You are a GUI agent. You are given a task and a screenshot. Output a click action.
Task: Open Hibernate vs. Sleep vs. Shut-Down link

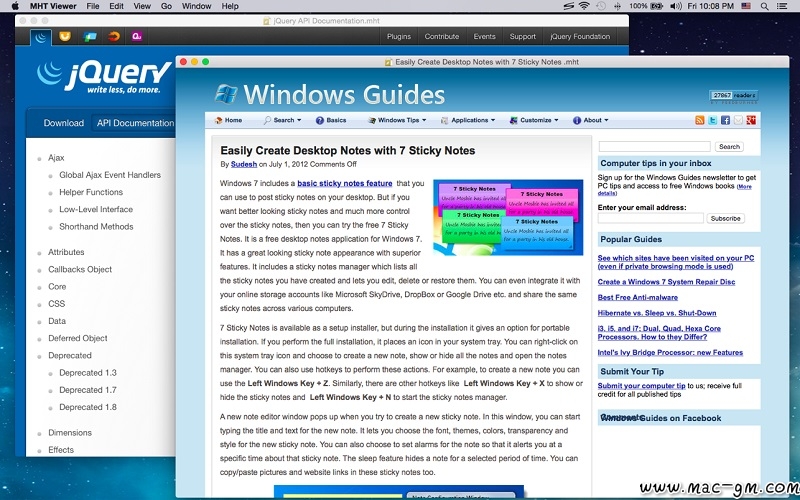tap(657, 313)
